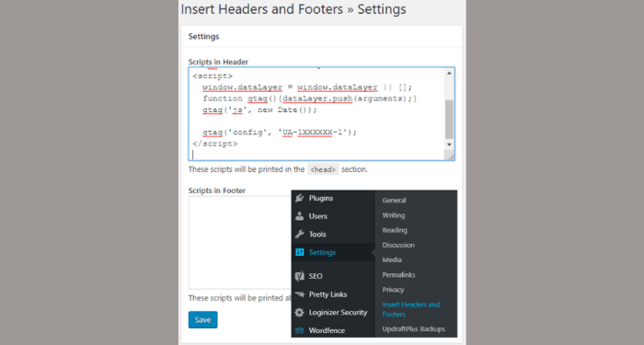Open Discussion settings
This screenshot has width=644, height=345.
(x=398, y=245)
